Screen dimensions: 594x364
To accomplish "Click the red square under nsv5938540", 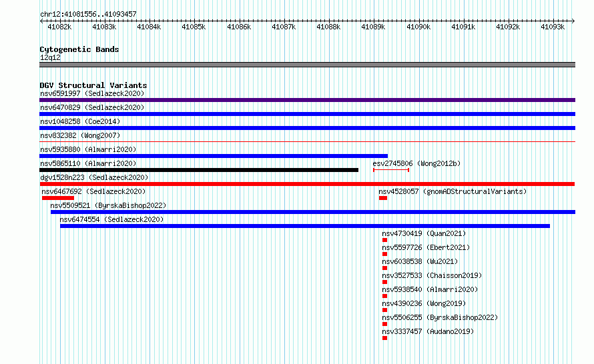I will (x=385, y=296).
